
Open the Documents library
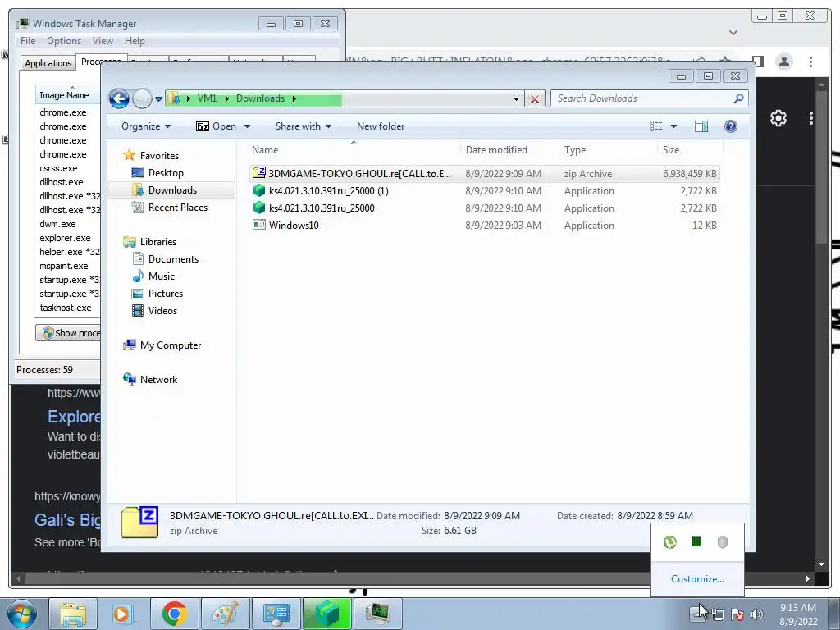pyautogui.click(x=173, y=258)
